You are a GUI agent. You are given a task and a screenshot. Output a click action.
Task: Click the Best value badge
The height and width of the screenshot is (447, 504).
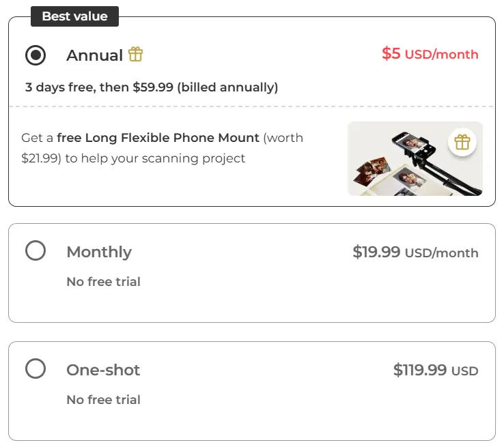coord(74,16)
